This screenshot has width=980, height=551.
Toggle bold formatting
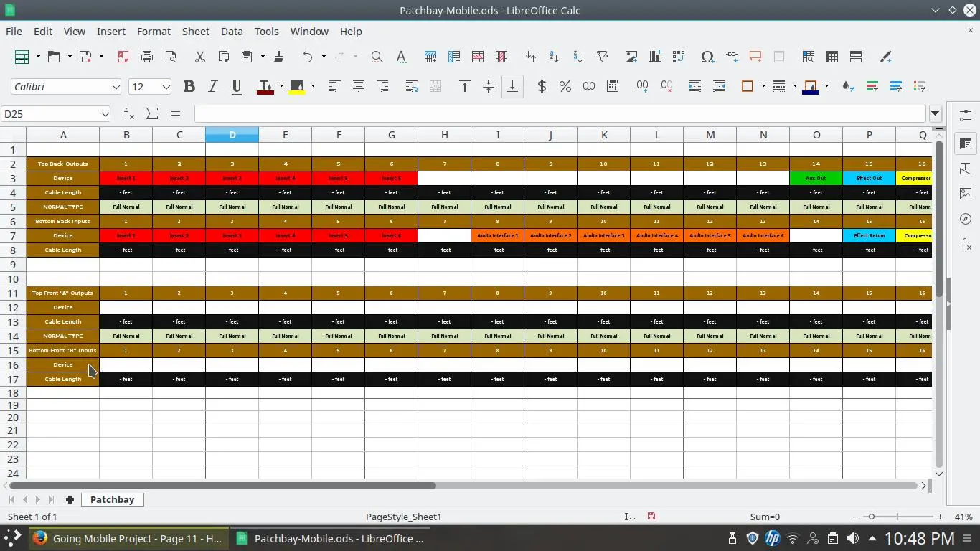point(189,86)
